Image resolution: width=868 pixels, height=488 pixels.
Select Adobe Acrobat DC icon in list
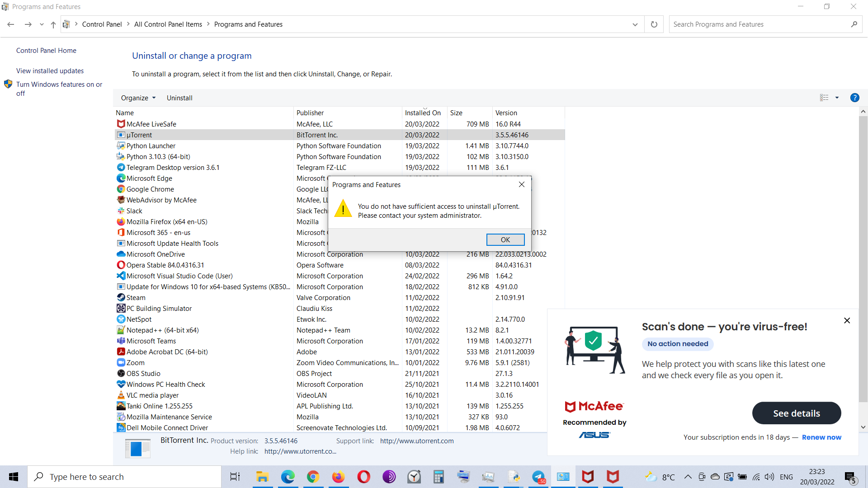[x=121, y=352]
